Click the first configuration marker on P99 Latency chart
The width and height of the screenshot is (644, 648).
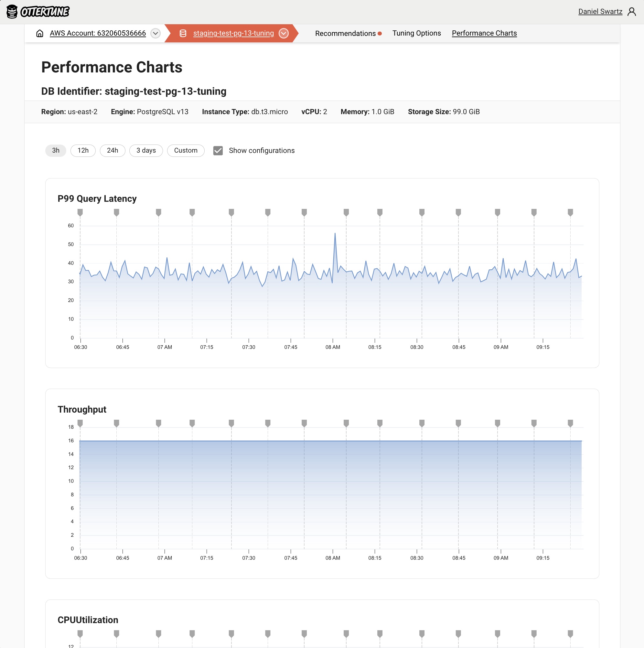click(x=80, y=212)
